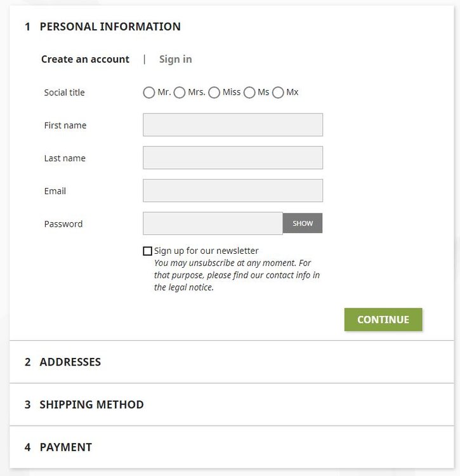The image size is (460, 476).
Task: Expand the Payment step section
Action: 65,447
